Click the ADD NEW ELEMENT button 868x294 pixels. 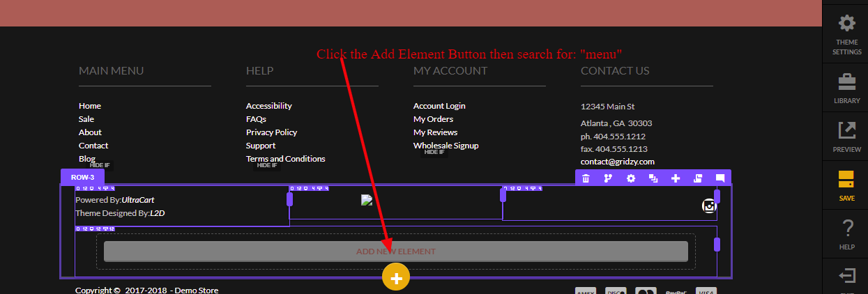[396, 252]
